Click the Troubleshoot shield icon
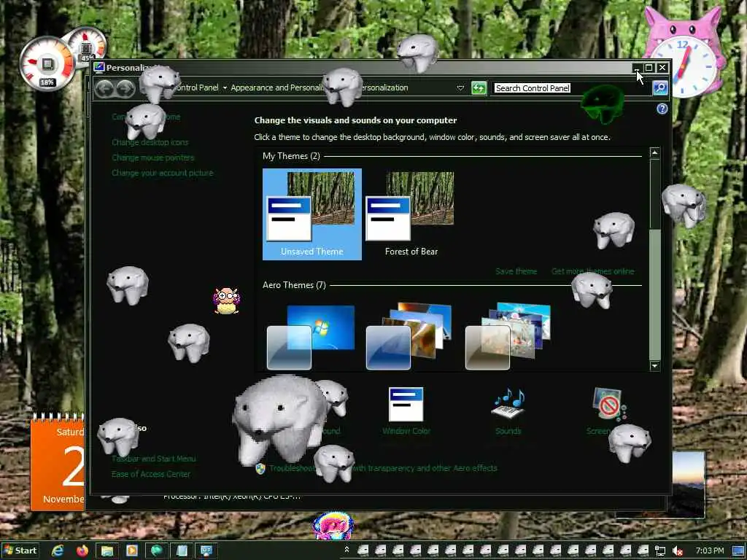The image size is (747, 560). [260, 469]
